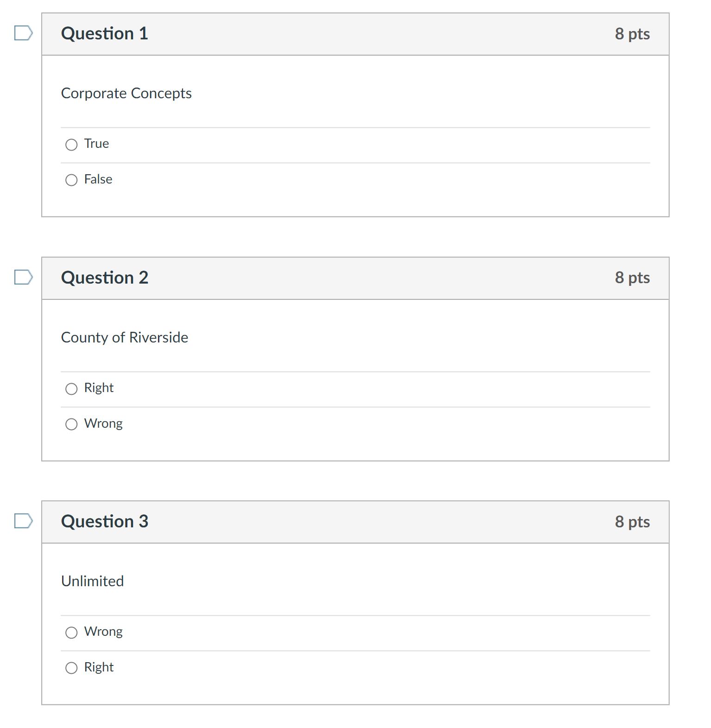Click the 8 pts label on Question 2
This screenshot has width=711, height=728.
pyautogui.click(x=632, y=277)
